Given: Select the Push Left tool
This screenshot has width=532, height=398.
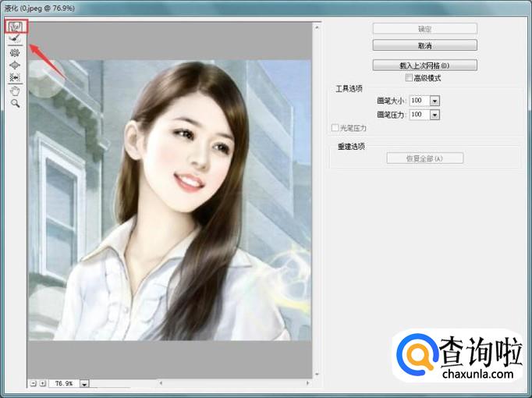Looking at the screenshot, I should pyautogui.click(x=15, y=78).
